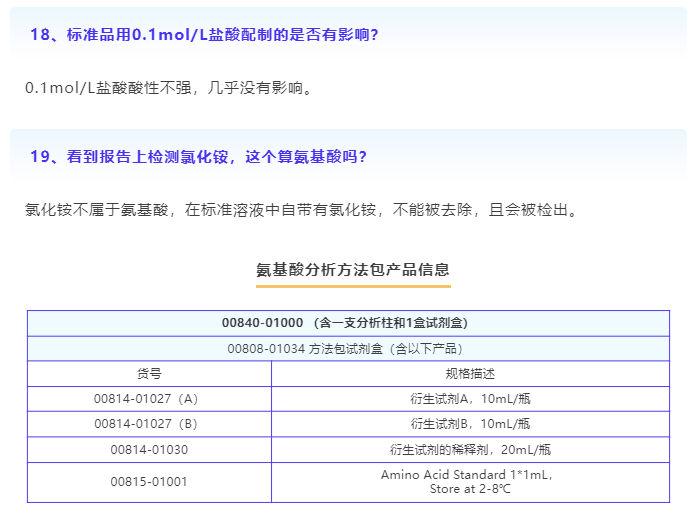Click the table title '氨基酸分析方法包产品信息'
Viewport: 700px width, 520px height.
(353, 269)
